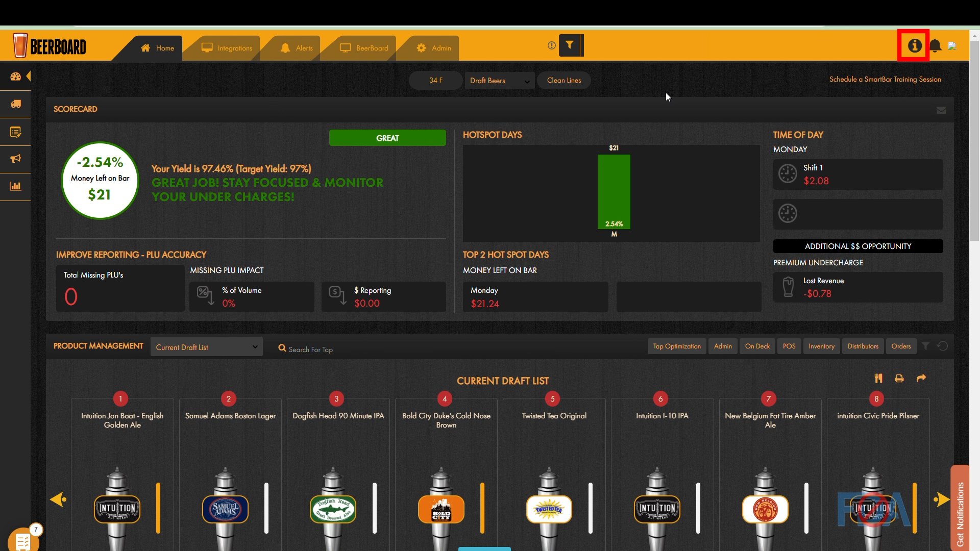
Task: Click the info icon highlighted in top bar
Action: click(914, 45)
